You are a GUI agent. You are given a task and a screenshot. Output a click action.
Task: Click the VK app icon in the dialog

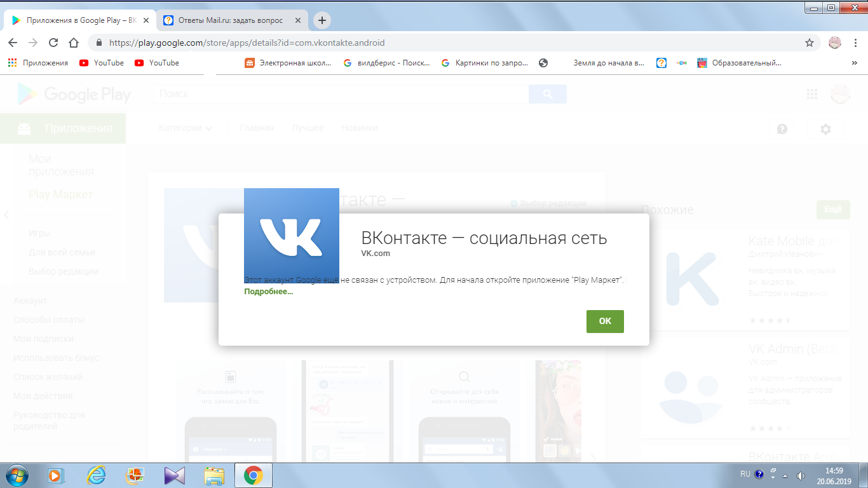292,235
